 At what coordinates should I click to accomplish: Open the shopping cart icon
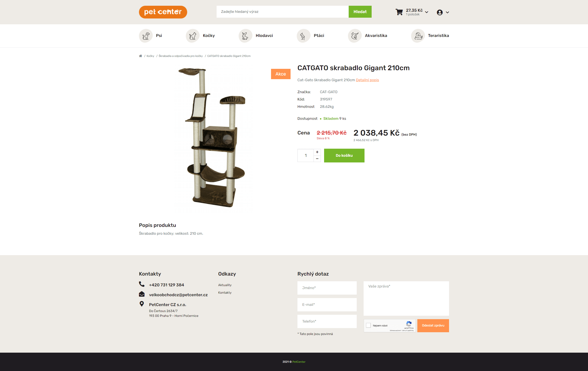[x=399, y=12]
